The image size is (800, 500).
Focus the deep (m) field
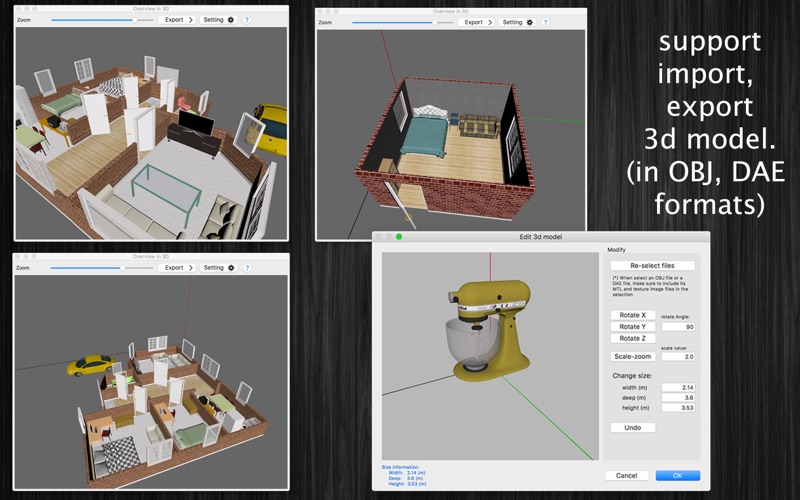678,397
